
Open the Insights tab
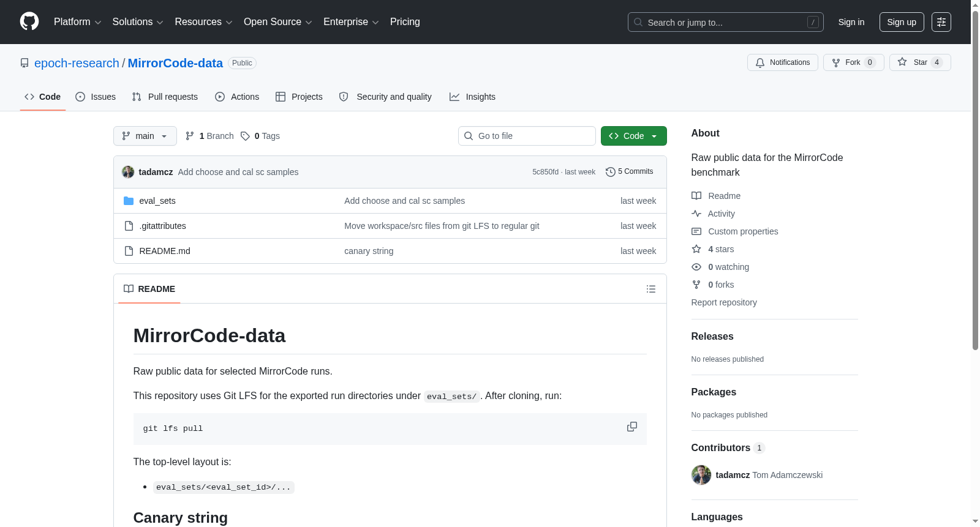pyautogui.click(x=472, y=97)
